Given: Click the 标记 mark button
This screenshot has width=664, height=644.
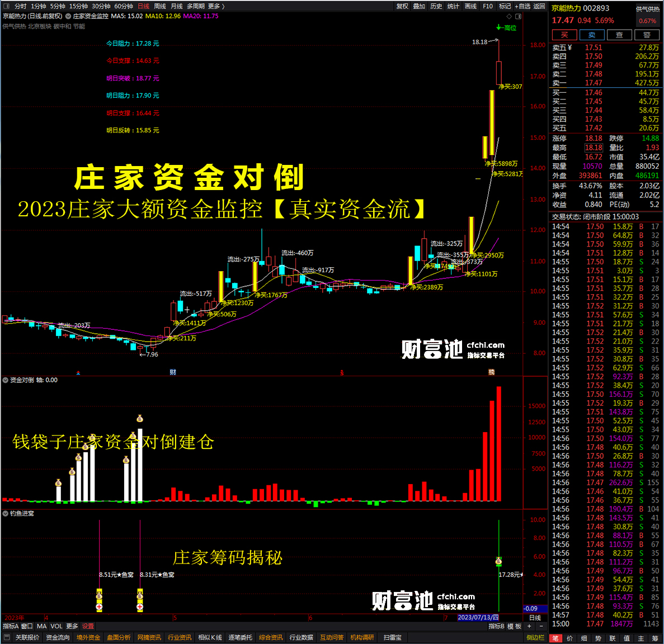Looking at the screenshot, I should [505, 6].
